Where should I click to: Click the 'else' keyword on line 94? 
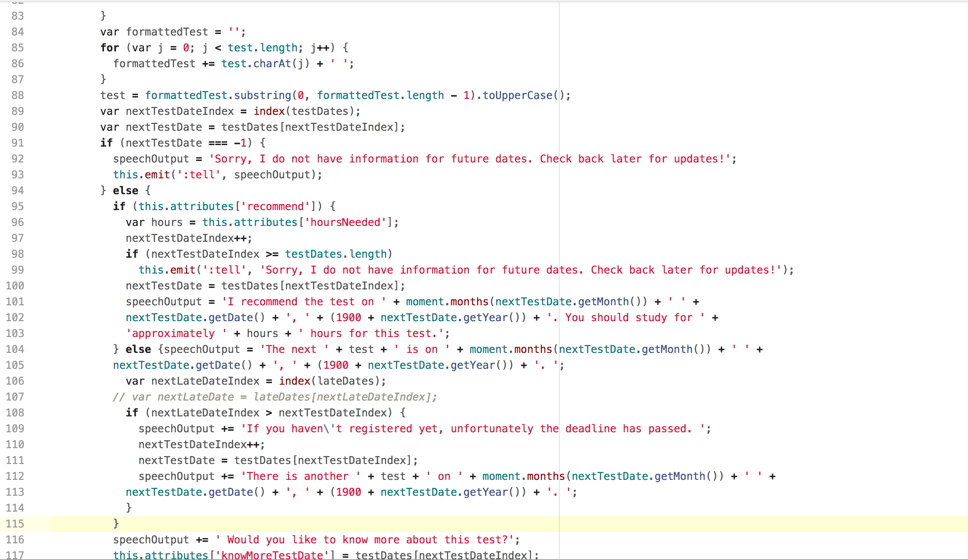(125, 191)
